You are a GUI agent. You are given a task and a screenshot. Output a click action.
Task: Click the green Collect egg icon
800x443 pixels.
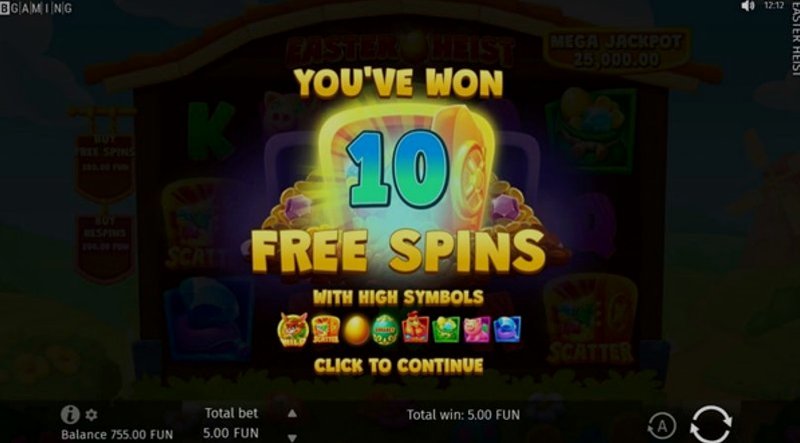pos(385,330)
